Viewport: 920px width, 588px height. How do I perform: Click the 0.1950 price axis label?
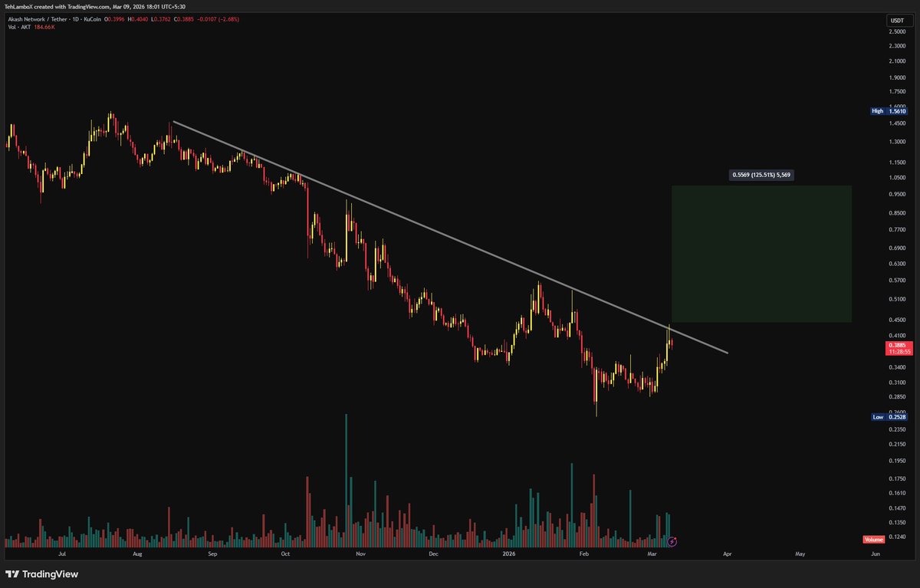point(895,462)
